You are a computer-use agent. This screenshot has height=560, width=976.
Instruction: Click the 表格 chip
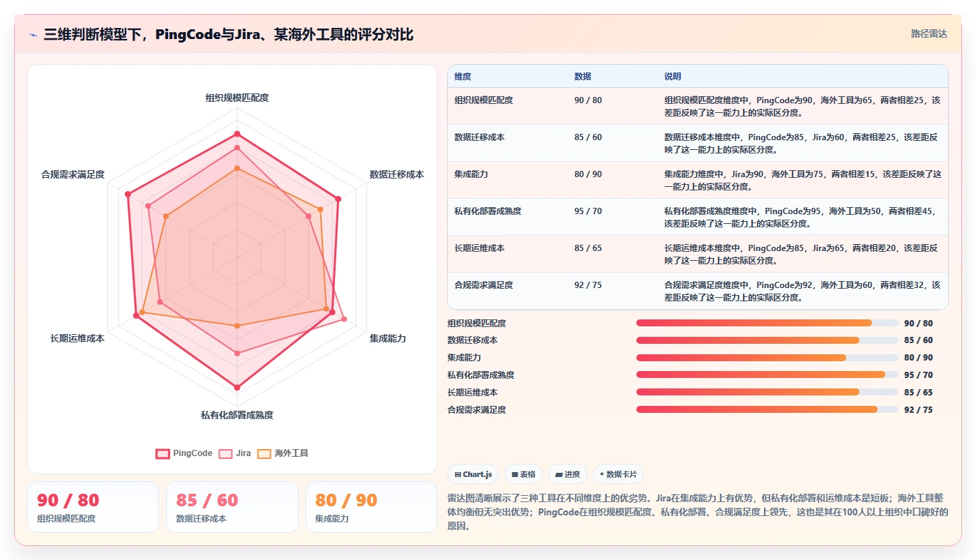[x=523, y=474]
